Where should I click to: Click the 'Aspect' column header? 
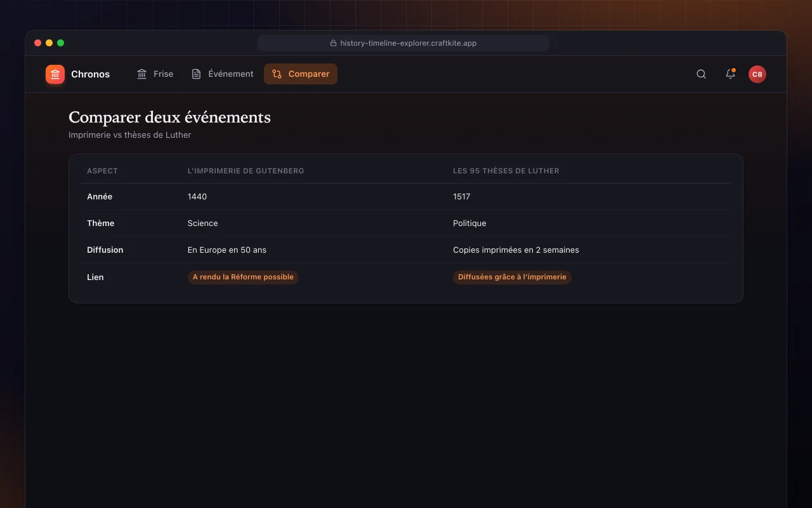(x=102, y=171)
